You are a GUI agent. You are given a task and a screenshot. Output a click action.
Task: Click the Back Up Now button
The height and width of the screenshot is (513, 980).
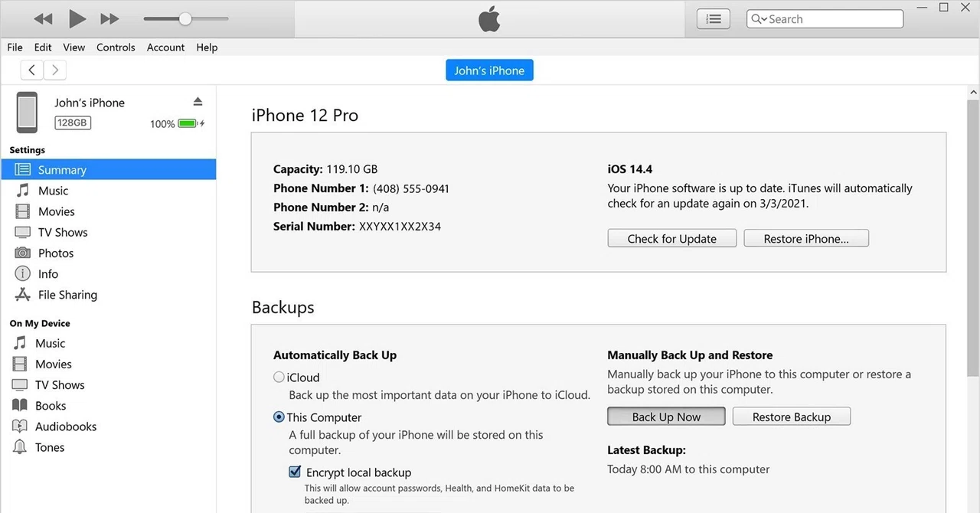click(x=666, y=417)
